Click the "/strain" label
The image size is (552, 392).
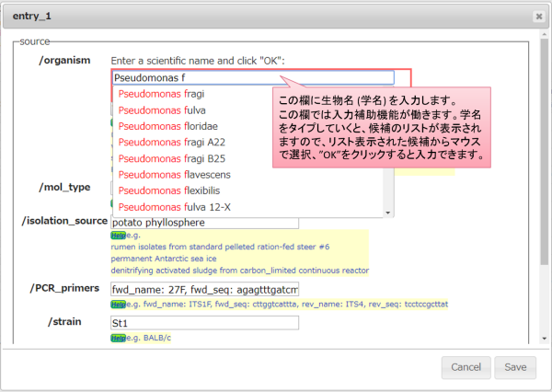[64, 321]
